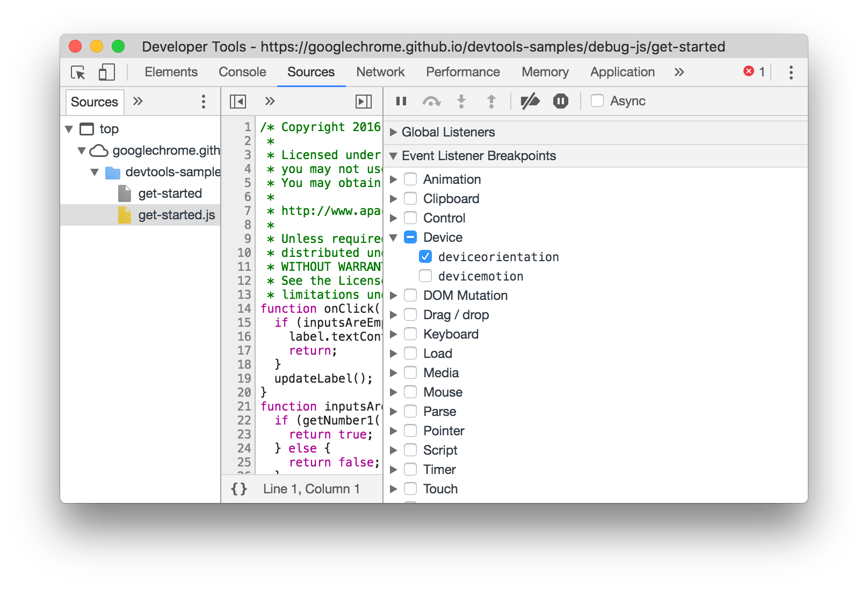Click the pretty-print braces icon

tap(238, 489)
